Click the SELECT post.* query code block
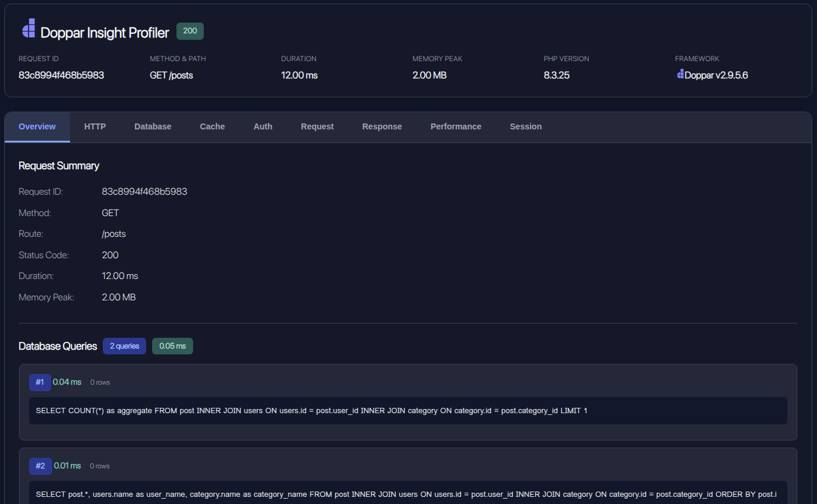The width and height of the screenshot is (817, 504). click(x=408, y=494)
